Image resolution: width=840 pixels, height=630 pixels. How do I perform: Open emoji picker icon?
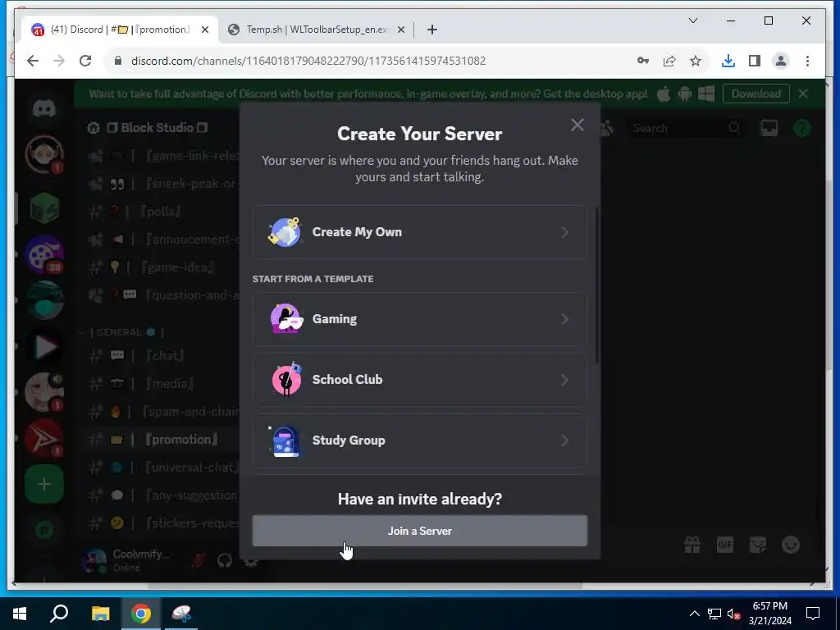coord(791,546)
